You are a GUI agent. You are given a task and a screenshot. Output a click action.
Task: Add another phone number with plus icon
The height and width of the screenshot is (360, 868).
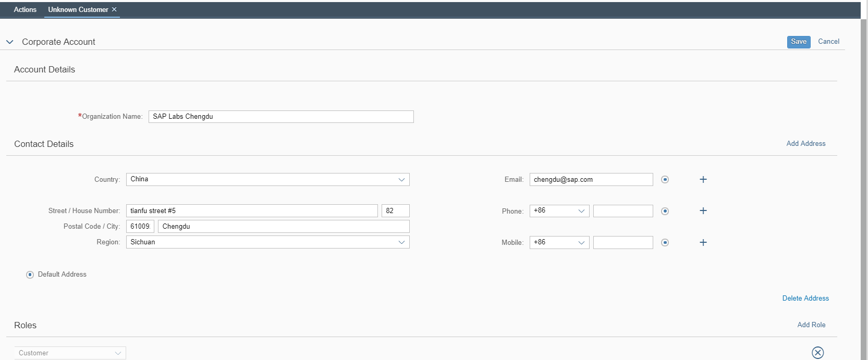[703, 210]
